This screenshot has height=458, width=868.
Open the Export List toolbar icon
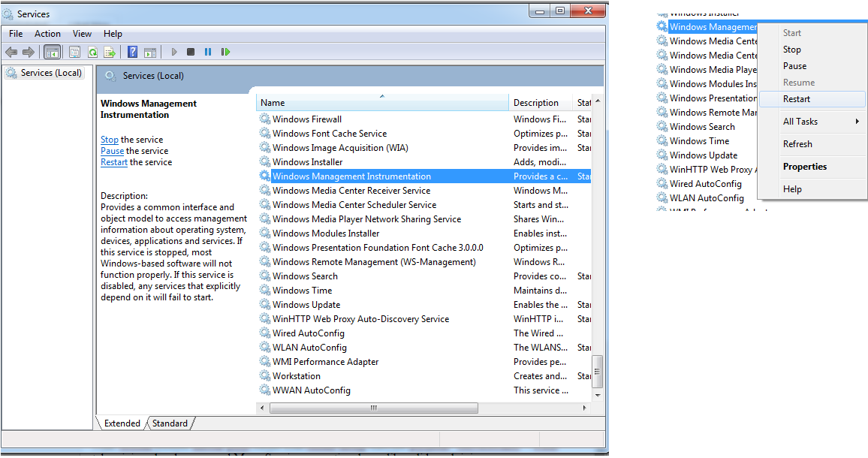click(110, 52)
